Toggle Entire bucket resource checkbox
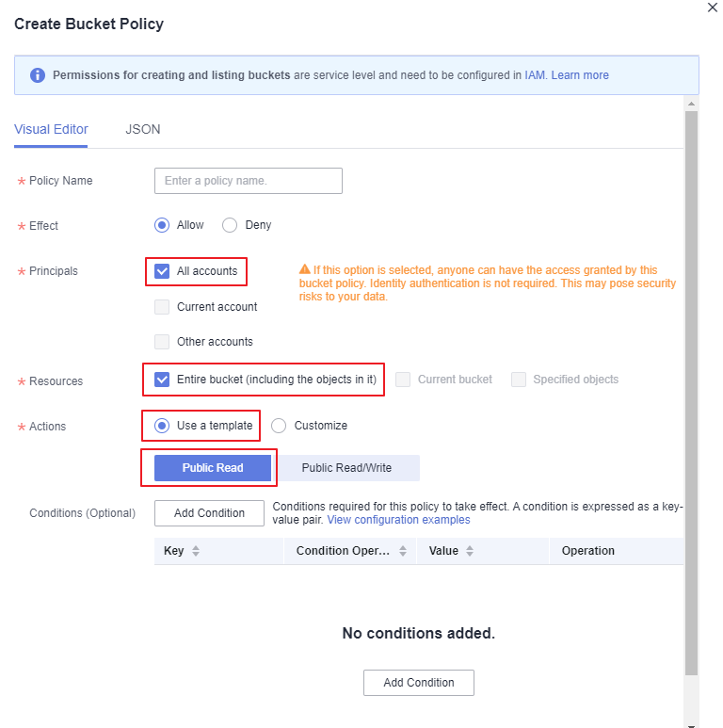Viewport: 723px width, 728px height. (162, 380)
